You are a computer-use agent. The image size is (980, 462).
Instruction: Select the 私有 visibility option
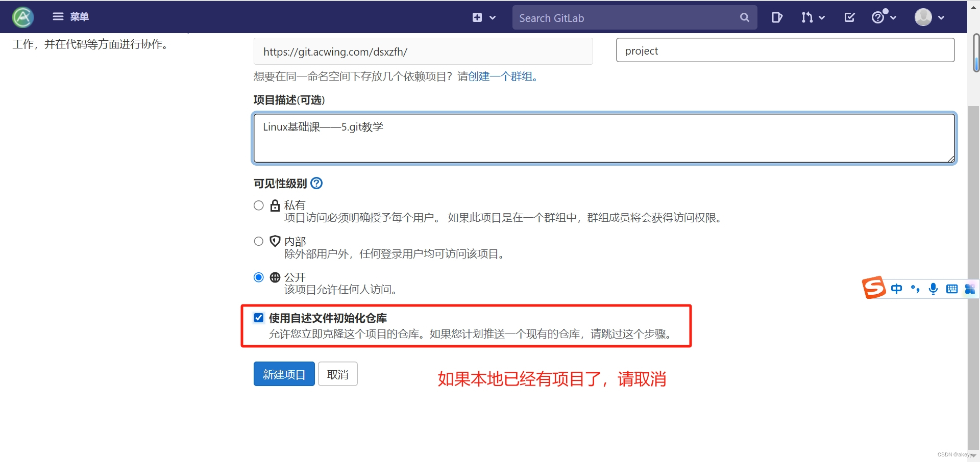[x=258, y=205]
